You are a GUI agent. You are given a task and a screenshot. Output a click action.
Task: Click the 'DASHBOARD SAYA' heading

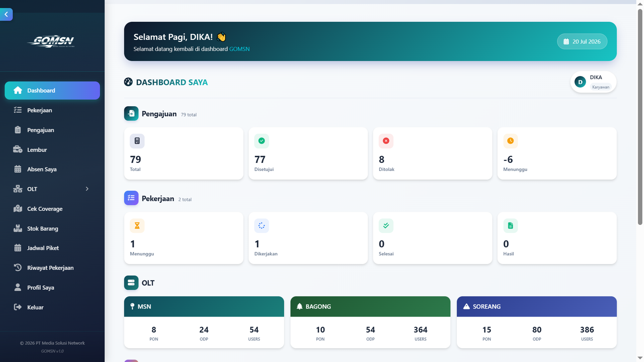(172, 82)
